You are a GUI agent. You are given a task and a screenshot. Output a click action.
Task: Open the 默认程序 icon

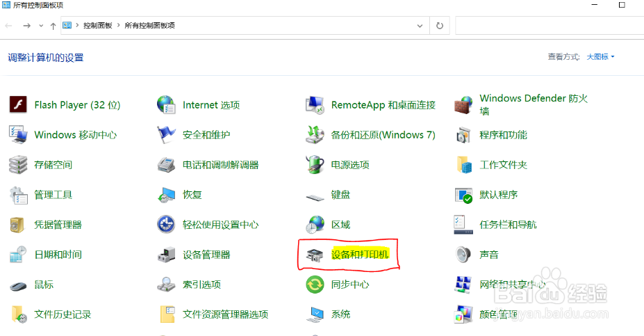click(463, 195)
